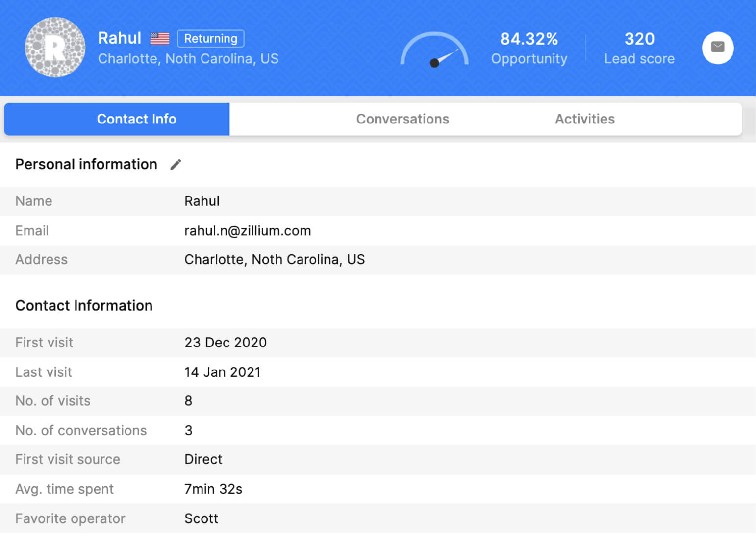756x543 pixels.
Task: Click the edit pencil next to Personal information
Action: tap(176, 164)
